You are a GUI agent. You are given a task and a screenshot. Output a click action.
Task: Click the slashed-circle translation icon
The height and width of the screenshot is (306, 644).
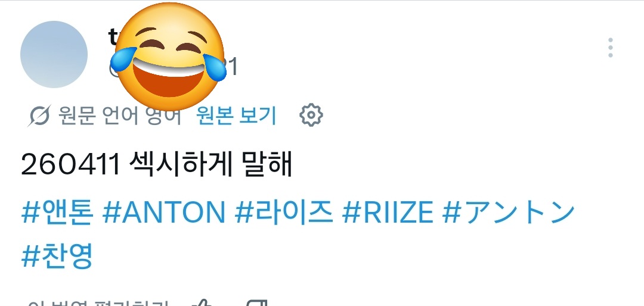[39, 115]
